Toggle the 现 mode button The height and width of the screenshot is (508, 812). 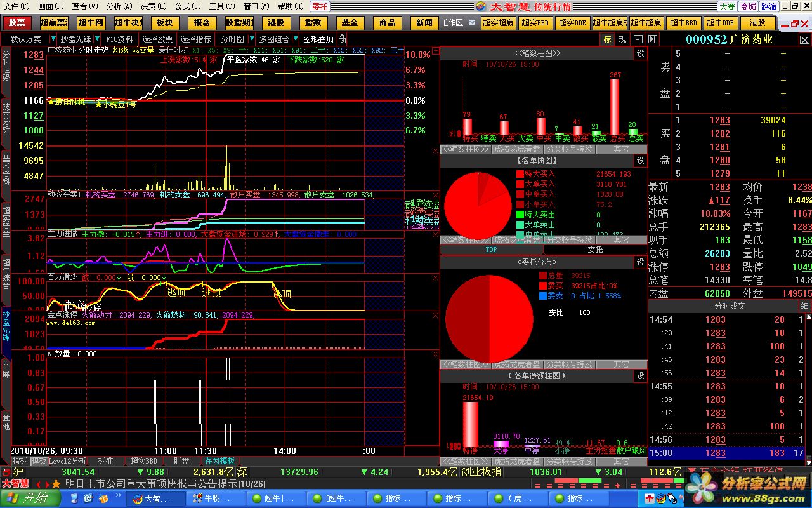coord(623,39)
